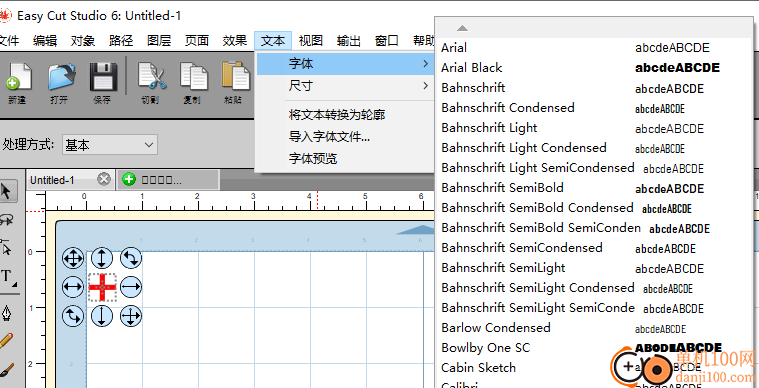The width and height of the screenshot is (759, 388).
Task: Select the Text (T) tool
Action: click(7, 277)
